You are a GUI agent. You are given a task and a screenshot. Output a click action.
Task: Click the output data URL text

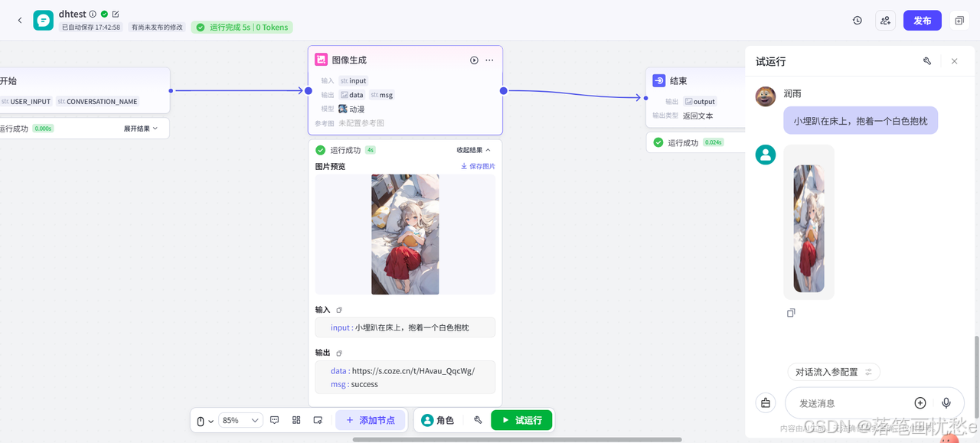tap(413, 370)
